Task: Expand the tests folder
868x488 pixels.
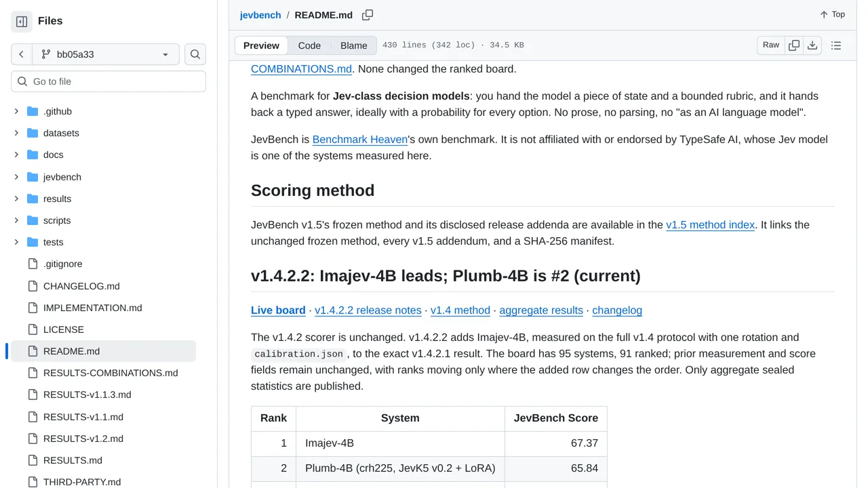Action: point(16,242)
